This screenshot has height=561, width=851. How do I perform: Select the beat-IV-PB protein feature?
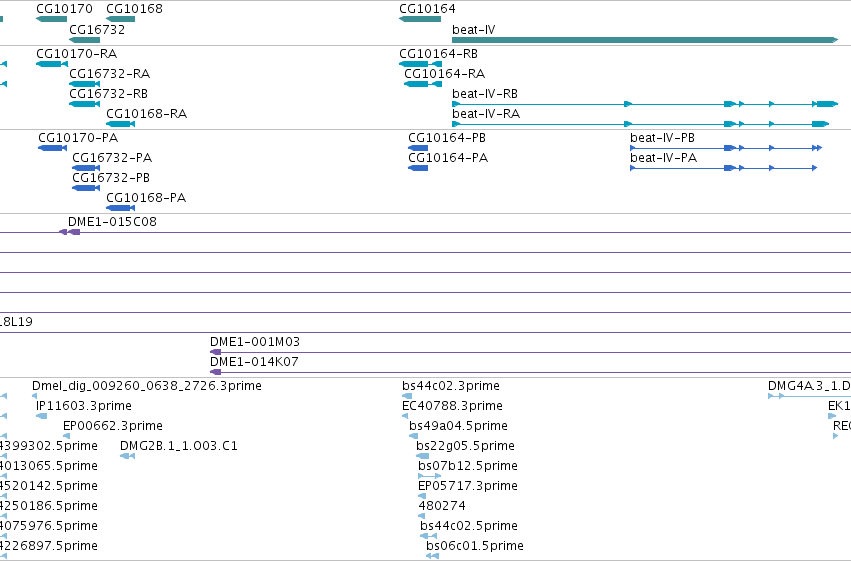tap(726, 148)
